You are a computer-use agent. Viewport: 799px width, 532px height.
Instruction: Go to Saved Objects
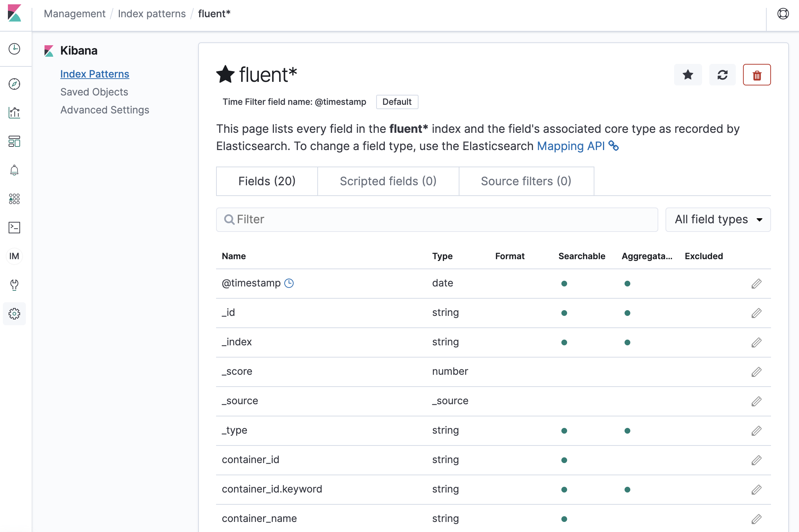click(x=94, y=92)
